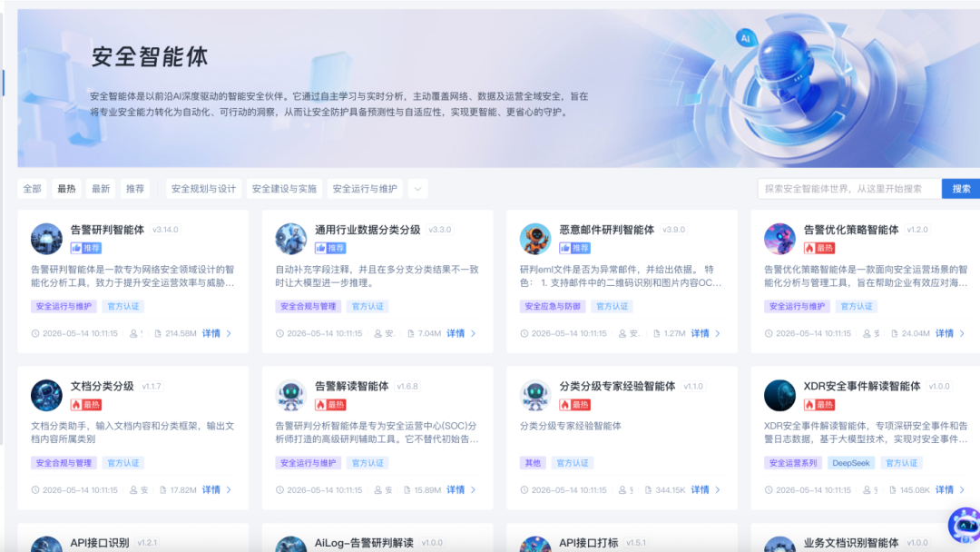This screenshot has height=552, width=980.
Task: Open details arrow on XDR安全事件解读智能体 card
Action: pos(963,490)
